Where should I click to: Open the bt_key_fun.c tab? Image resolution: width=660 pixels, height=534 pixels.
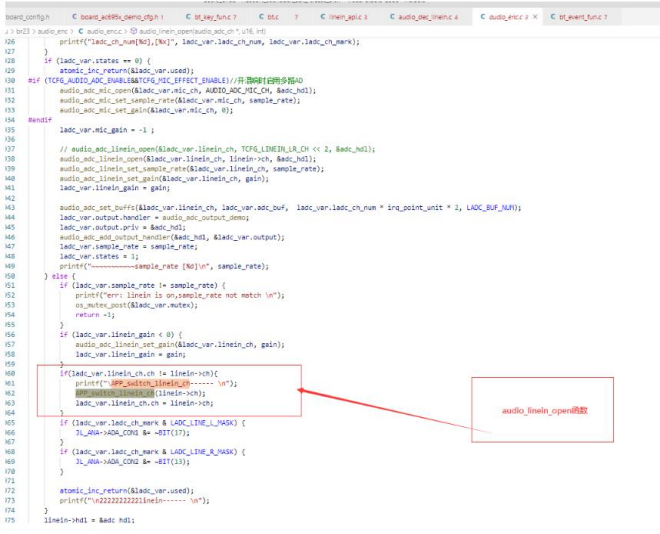pyautogui.click(x=211, y=17)
